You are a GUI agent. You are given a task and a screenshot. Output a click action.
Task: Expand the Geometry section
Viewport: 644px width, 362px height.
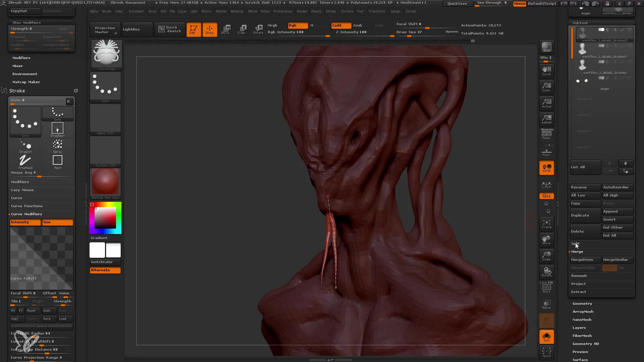point(582,303)
